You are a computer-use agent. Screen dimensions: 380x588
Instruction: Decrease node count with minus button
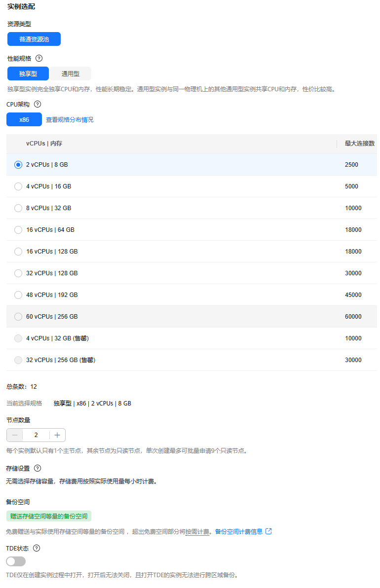coord(15,435)
